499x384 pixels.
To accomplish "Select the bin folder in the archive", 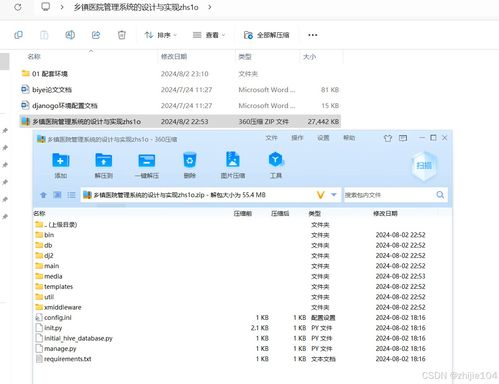I will pos(45,235).
